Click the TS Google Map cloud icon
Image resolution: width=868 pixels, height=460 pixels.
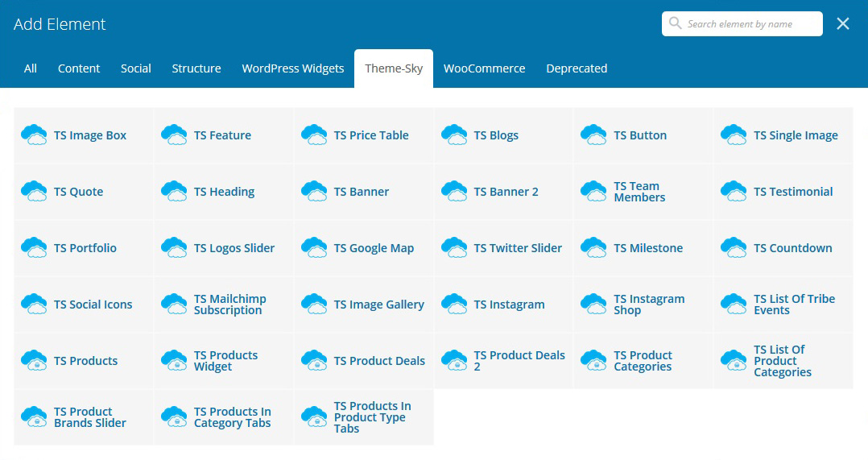(314, 248)
